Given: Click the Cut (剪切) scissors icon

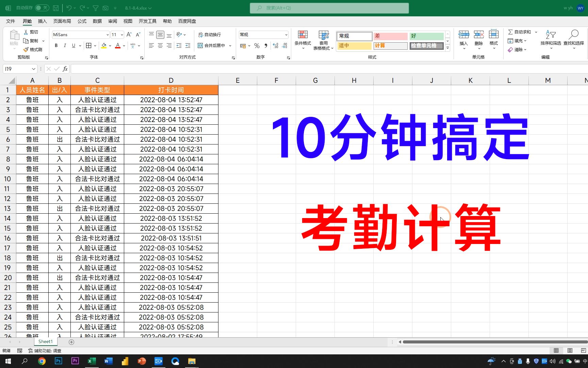Looking at the screenshot, I should pyautogui.click(x=26, y=32).
